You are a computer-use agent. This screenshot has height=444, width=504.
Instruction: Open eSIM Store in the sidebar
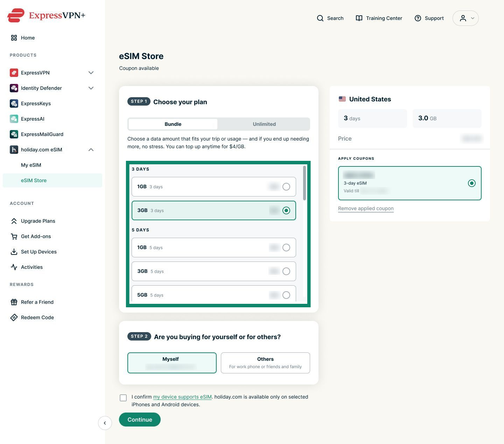coord(52,180)
